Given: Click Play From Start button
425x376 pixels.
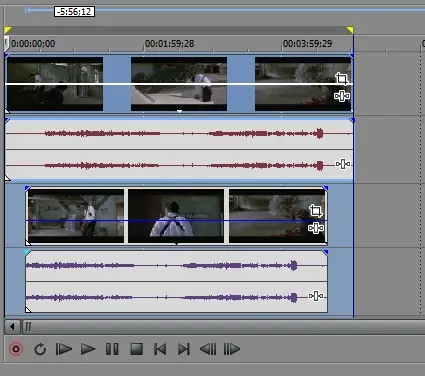Looking at the screenshot, I should coord(64,349).
